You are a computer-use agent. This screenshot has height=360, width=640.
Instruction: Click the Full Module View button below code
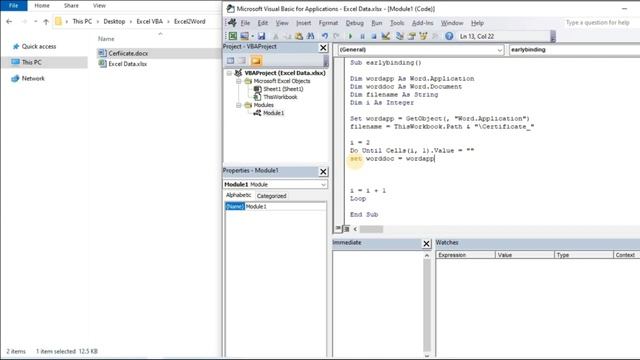click(x=346, y=229)
